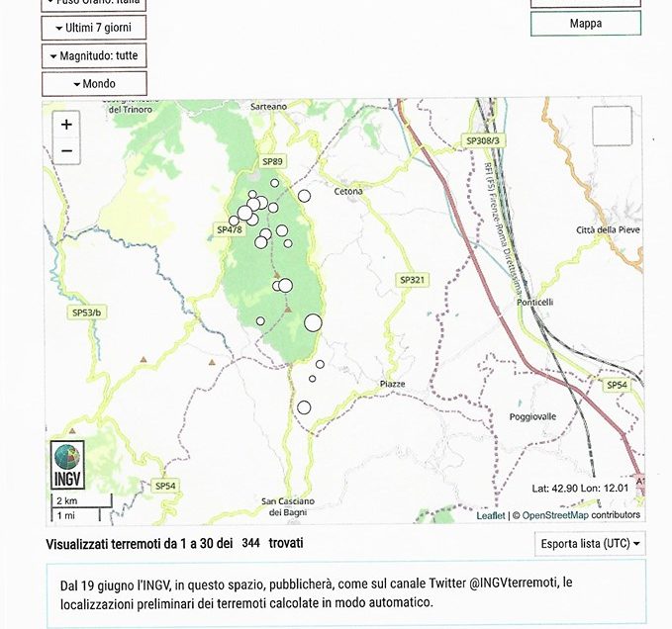Expand the Esporta lista (UTC) dropdown
672x629 pixels.
(590, 544)
